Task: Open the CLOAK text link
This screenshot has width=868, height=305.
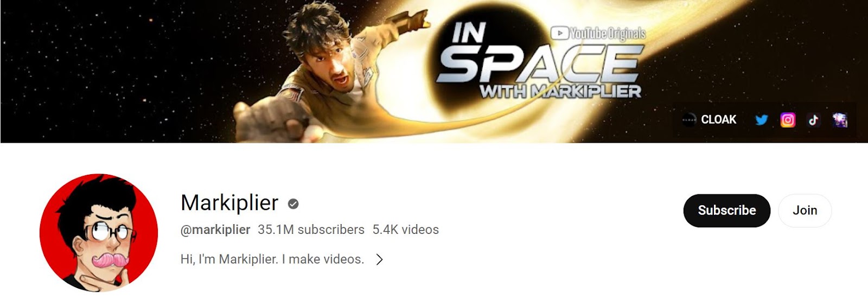Action: pyautogui.click(x=718, y=120)
